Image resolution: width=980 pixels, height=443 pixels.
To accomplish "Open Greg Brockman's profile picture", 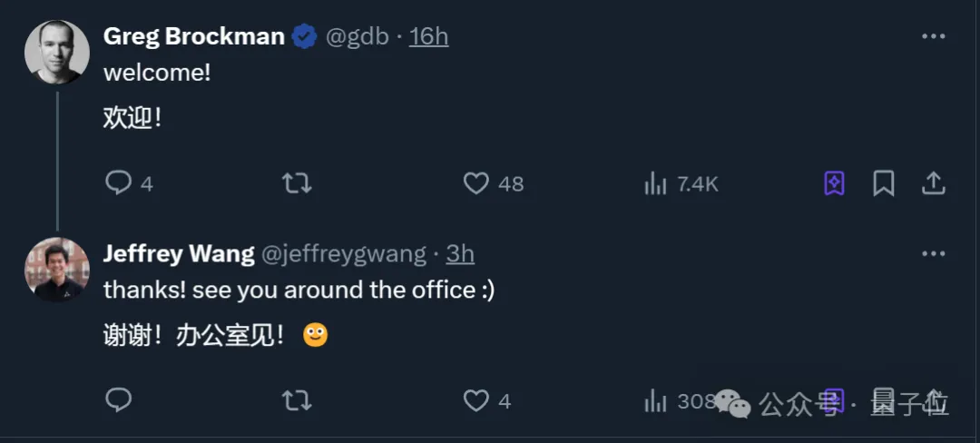I will click(x=56, y=52).
